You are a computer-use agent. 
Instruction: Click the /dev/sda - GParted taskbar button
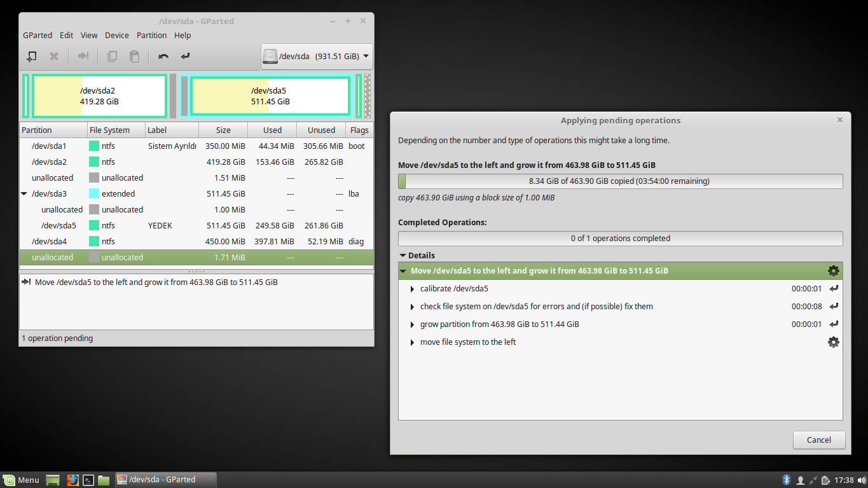coord(166,480)
